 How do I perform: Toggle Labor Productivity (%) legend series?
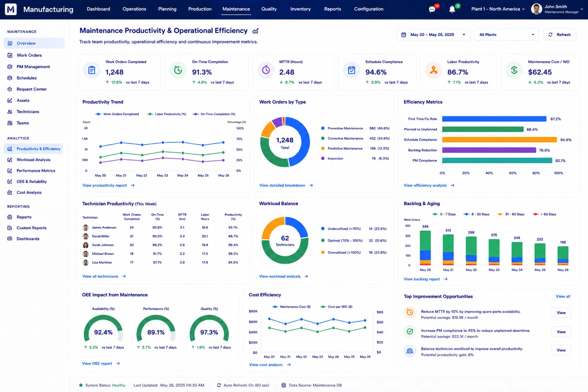[167, 114]
